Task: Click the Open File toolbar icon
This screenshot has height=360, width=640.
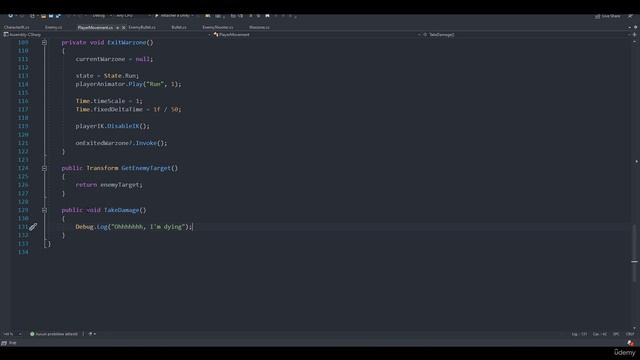Action: pyautogui.click(x=43, y=16)
